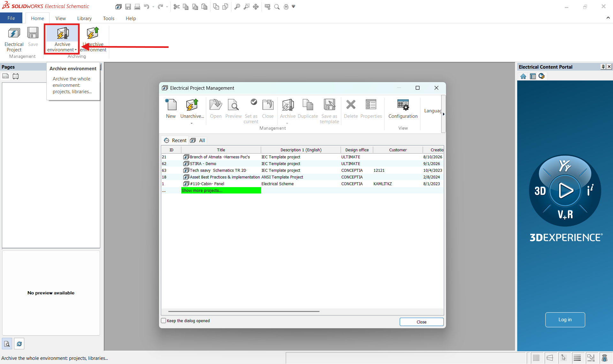Open the Library ribbon tab

pyautogui.click(x=84, y=18)
